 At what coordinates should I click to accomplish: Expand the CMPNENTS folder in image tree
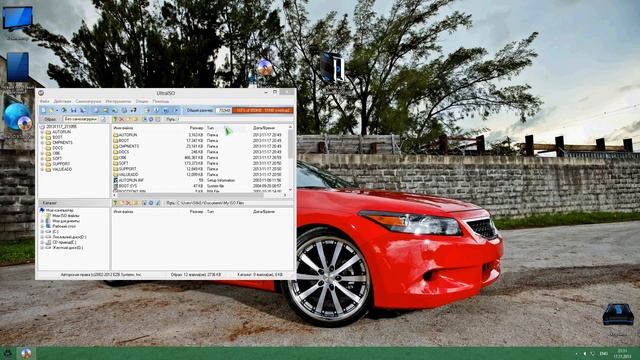[x=42, y=143]
